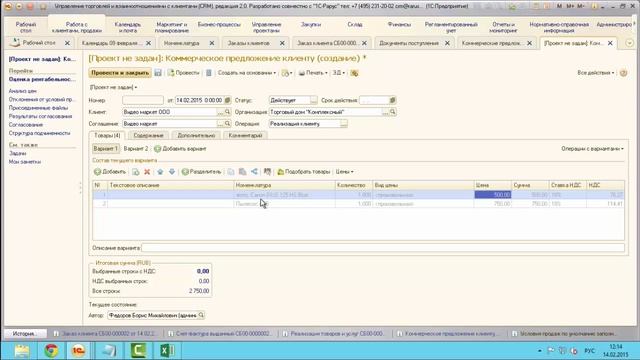Image resolution: width=640 pixels, height=360 pixels.
Task: Select Вариант 2 tab
Action: point(136,149)
